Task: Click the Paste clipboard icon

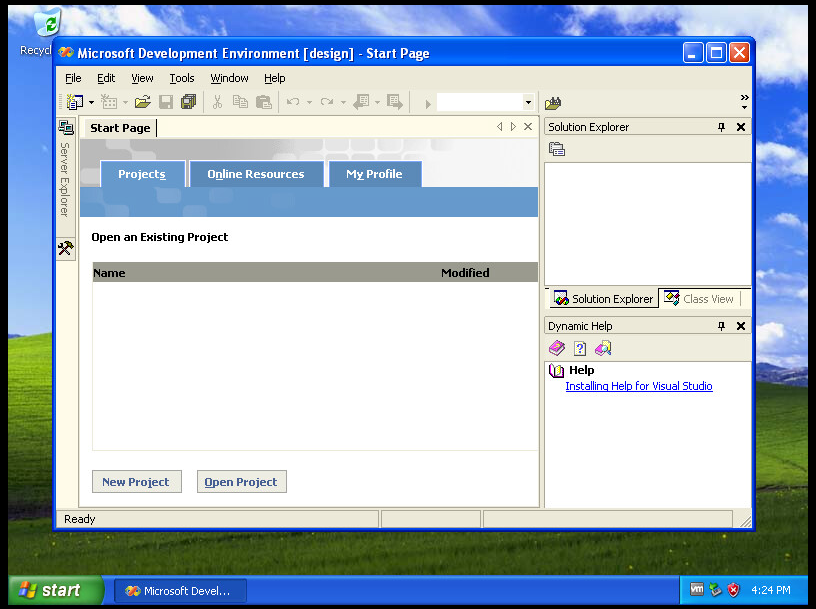Action: 264,102
